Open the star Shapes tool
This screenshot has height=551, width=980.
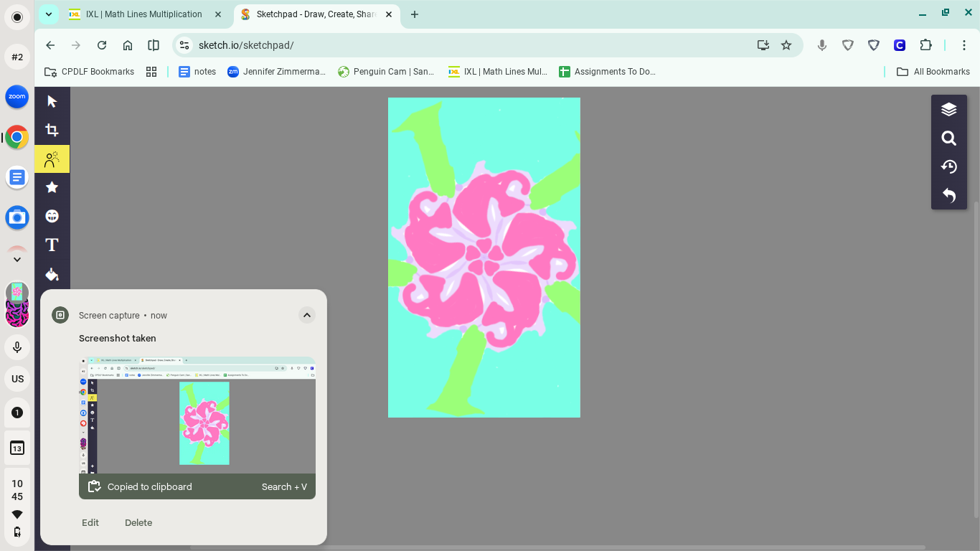point(52,187)
